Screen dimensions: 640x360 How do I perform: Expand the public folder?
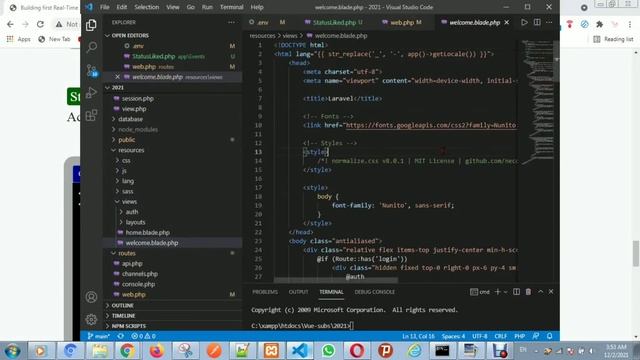(x=127, y=140)
